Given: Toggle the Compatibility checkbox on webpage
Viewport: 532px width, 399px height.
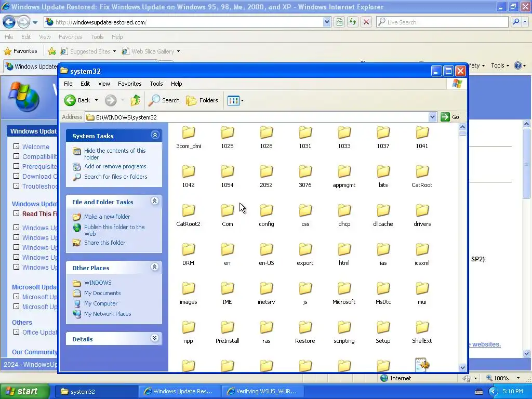Looking at the screenshot, I should tap(16, 156).
